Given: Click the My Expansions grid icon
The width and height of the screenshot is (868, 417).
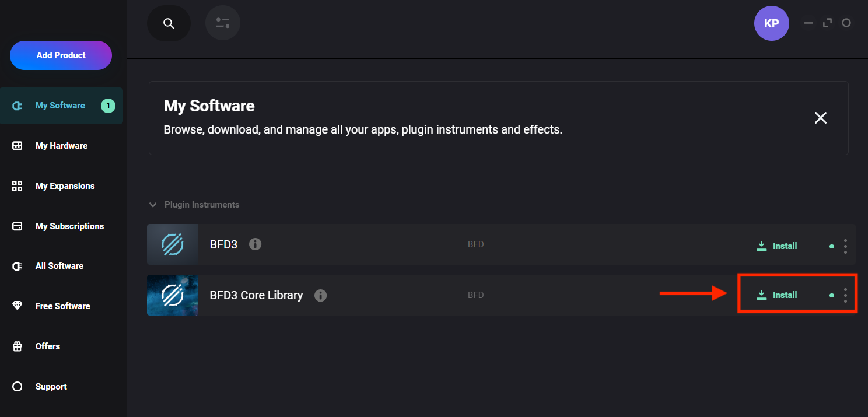Looking at the screenshot, I should coord(17,186).
